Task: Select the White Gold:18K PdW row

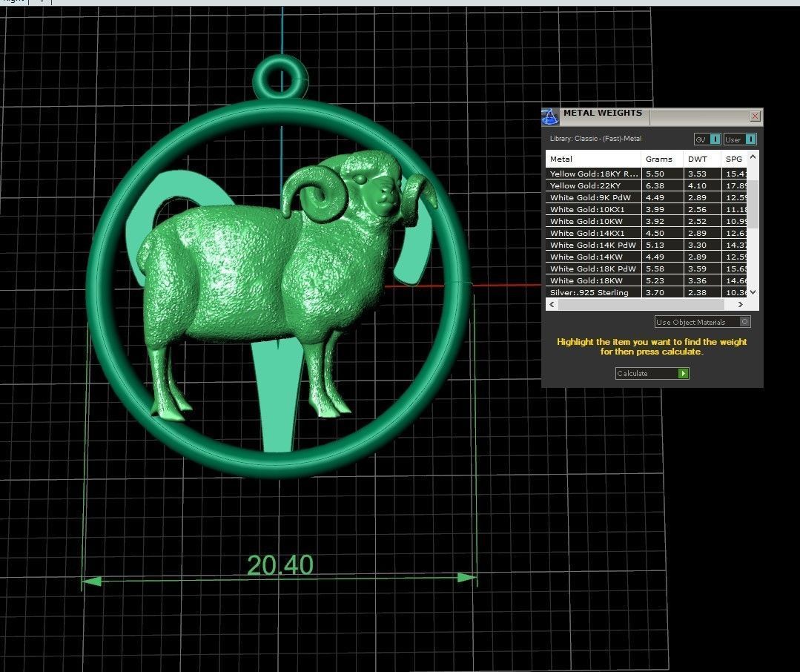Action: point(646,269)
